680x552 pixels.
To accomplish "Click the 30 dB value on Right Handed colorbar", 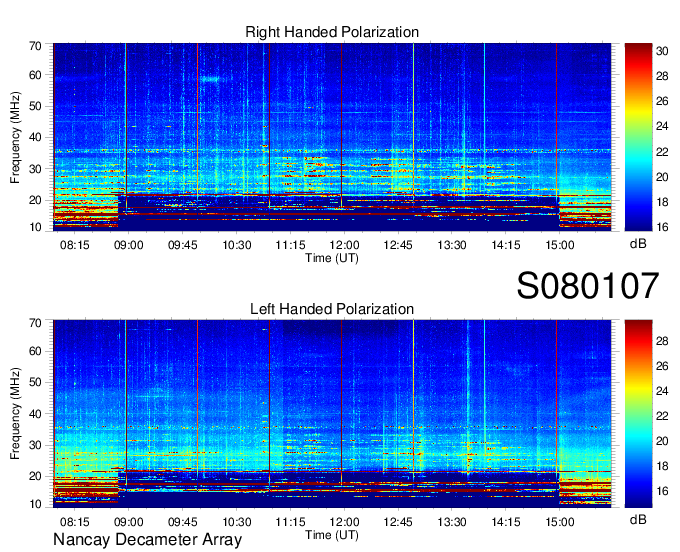I will pyautogui.click(x=662, y=51).
